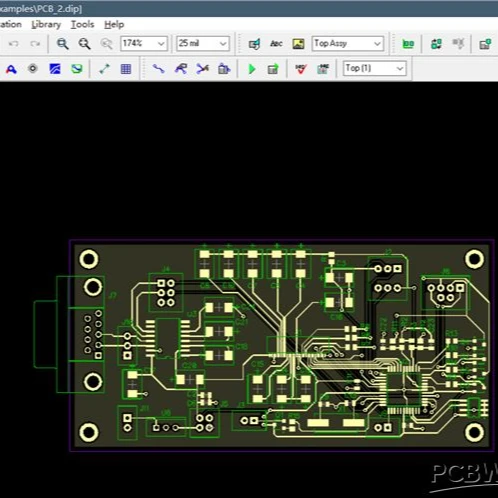
Task: Click the grayed-out previous zoom icon
Action: [x=106, y=44]
